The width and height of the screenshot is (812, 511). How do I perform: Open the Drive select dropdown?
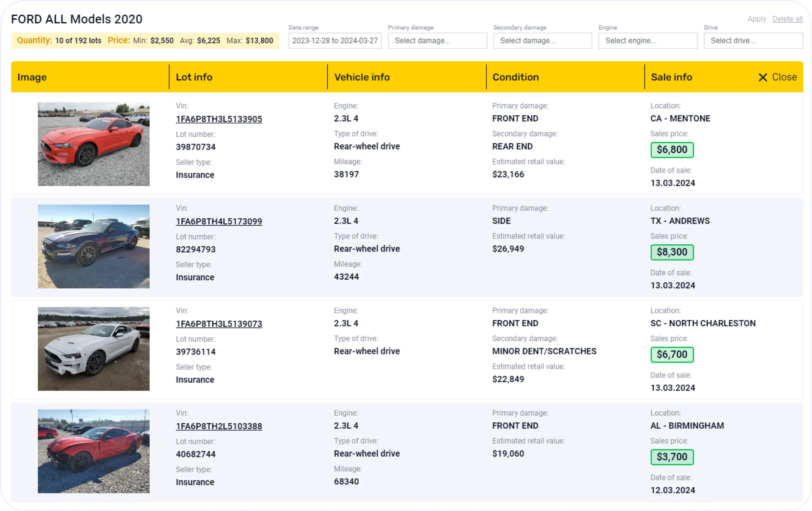coord(753,41)
